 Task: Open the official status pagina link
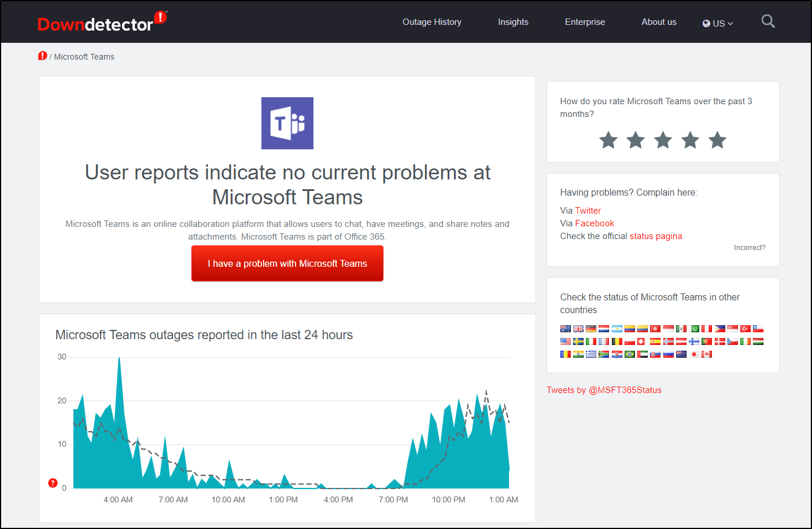tap(656, 236)
